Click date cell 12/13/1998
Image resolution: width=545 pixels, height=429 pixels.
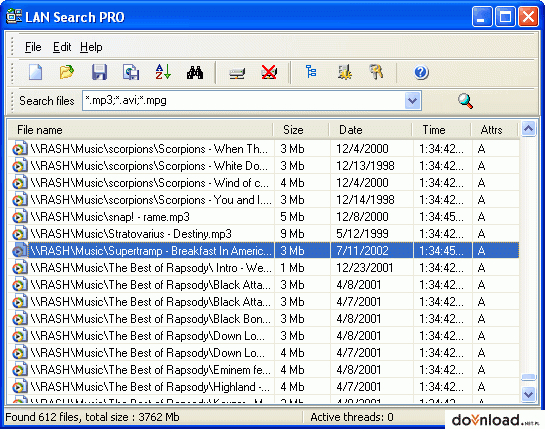pos(365,166)
